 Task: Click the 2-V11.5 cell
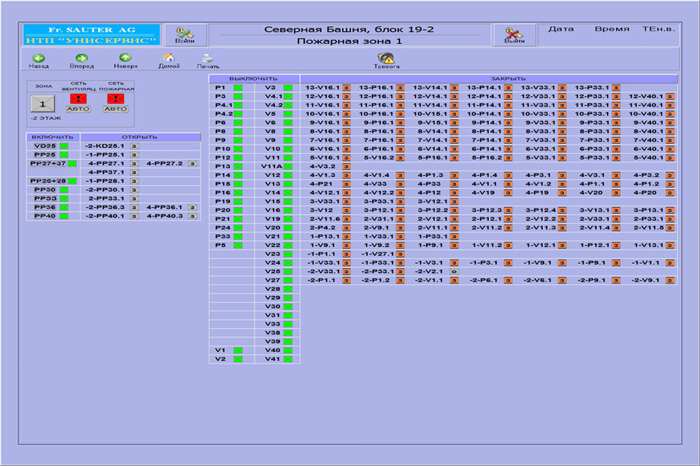tap(649, 228)
